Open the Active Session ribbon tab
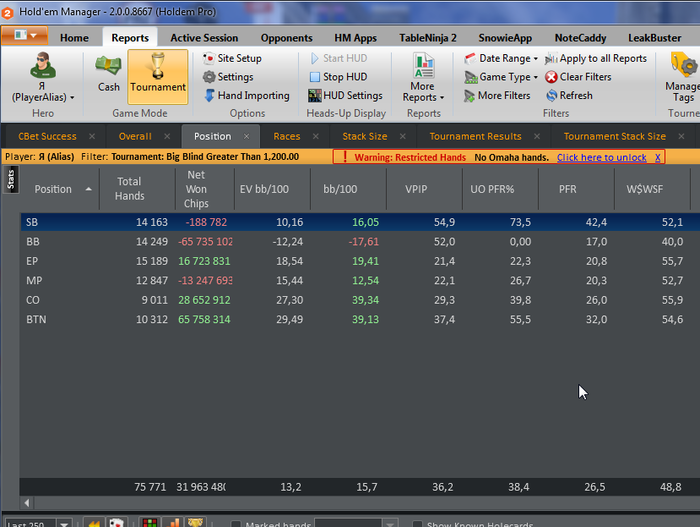Image resolution: width=700 pixels, height=527 pixels. [204, 38]
